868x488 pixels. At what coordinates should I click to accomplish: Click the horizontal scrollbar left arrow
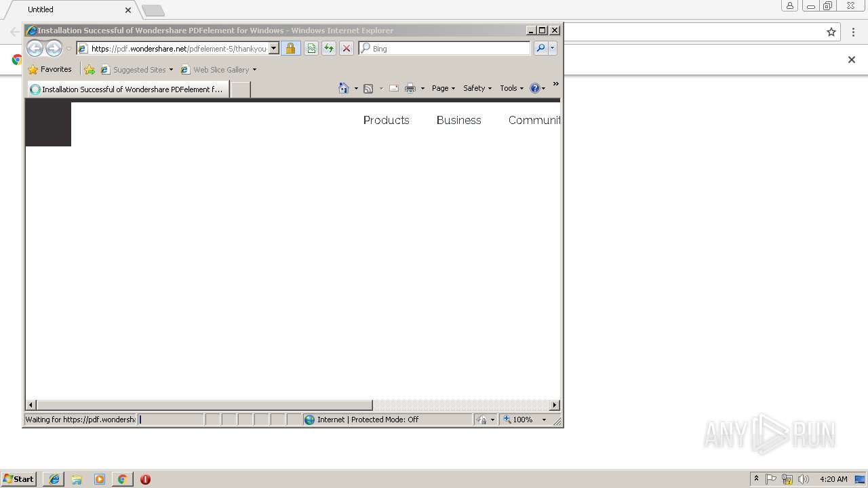(31, 405)
